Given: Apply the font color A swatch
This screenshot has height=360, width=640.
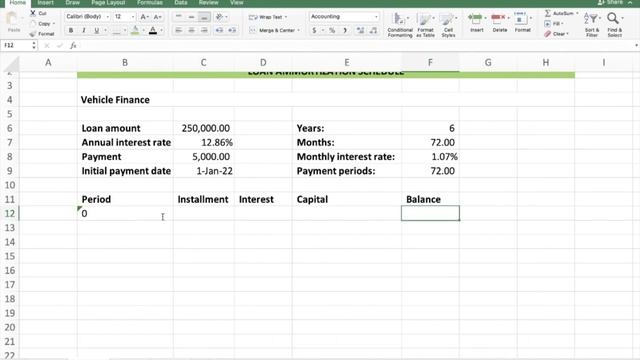Looking at the screenshot, I should (x=153, y=31).
